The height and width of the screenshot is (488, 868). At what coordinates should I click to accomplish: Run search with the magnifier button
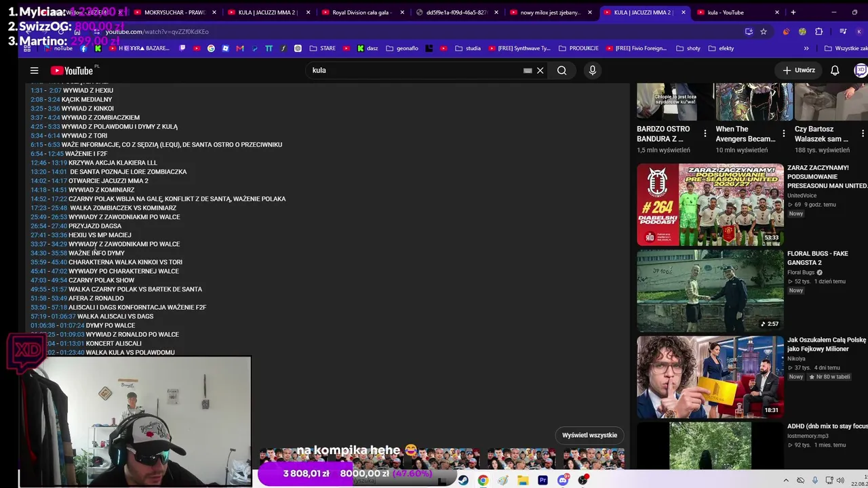click(561, 70)
